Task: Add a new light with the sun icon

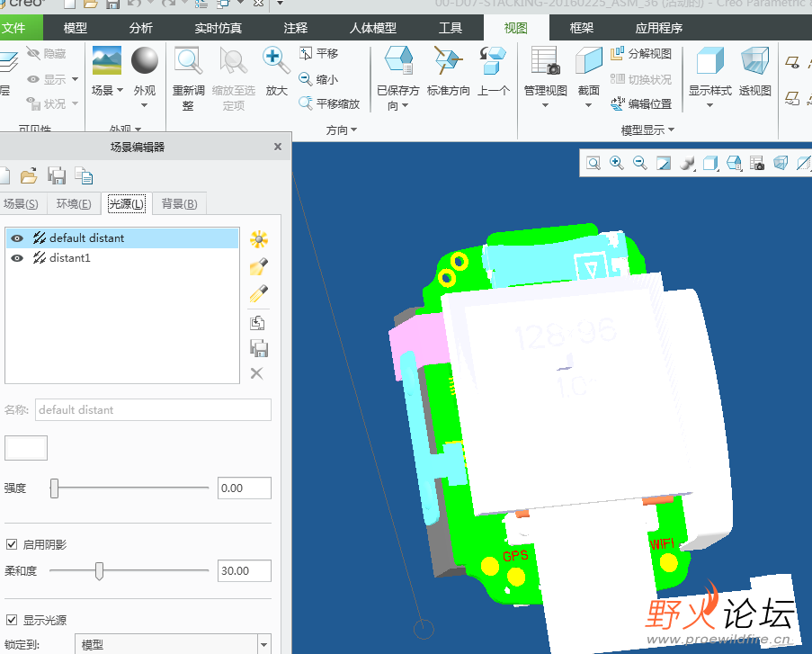Action: pyautogui.click(x=259, y=239)
